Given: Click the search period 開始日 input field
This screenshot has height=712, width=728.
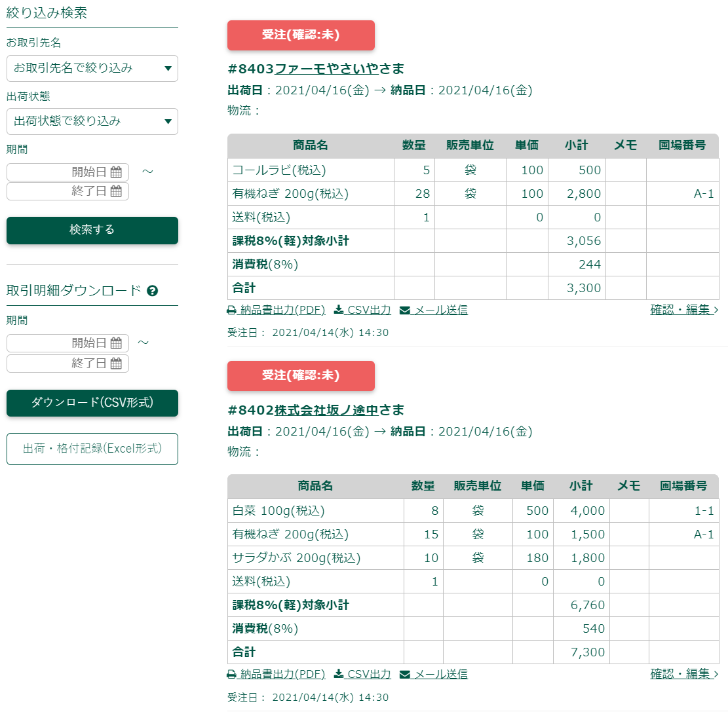Looking at the screenshot, I should click(x=67, y=172).
